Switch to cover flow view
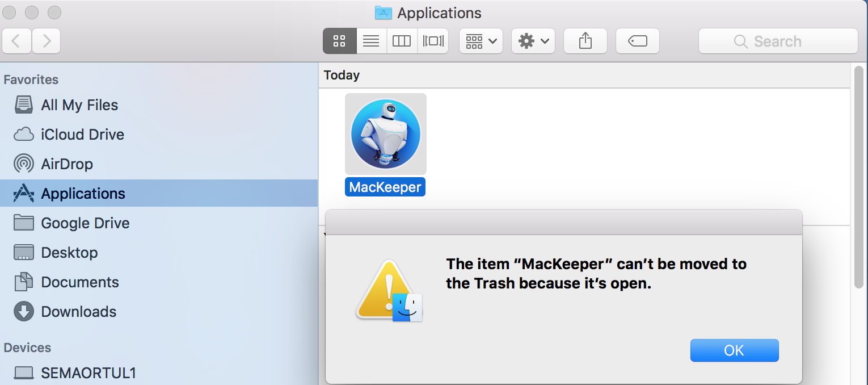 click(x=433, y=41)
